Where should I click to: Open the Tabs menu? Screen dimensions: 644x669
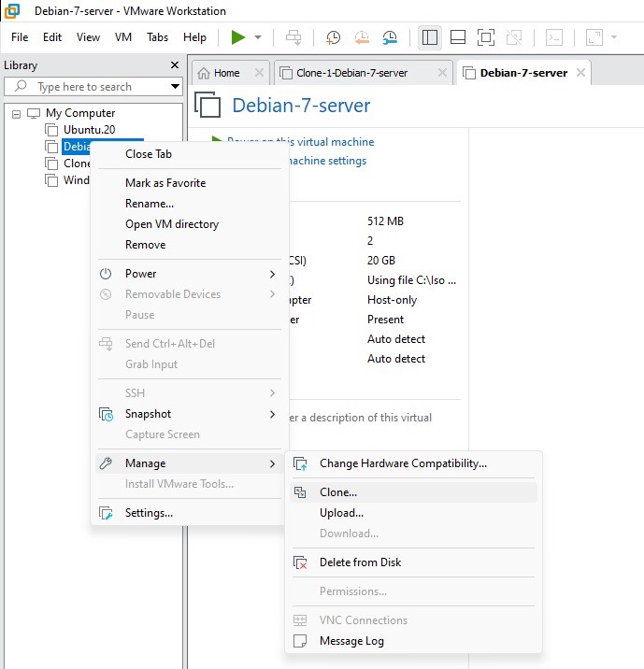[x=157, y=37]
